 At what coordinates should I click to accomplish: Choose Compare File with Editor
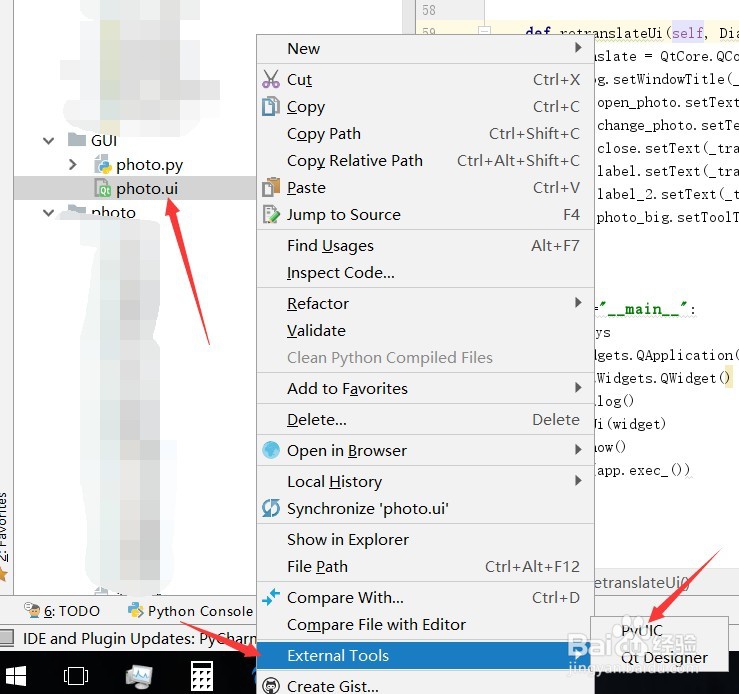(425, 625)
